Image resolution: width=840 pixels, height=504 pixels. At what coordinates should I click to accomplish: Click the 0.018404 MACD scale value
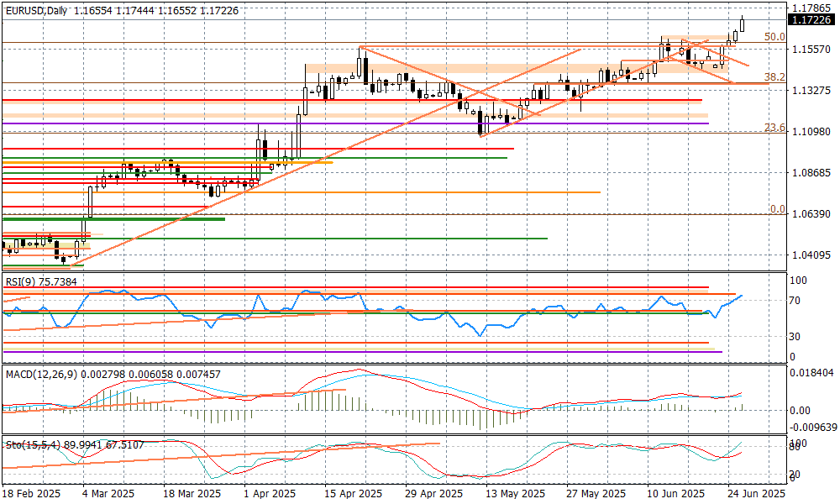(811, 371)
